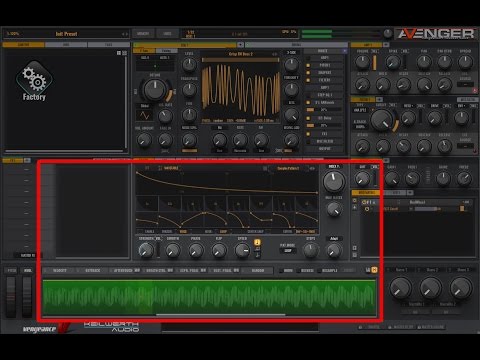Click the Aftertouch button in bottom bar

pos(126,270)
